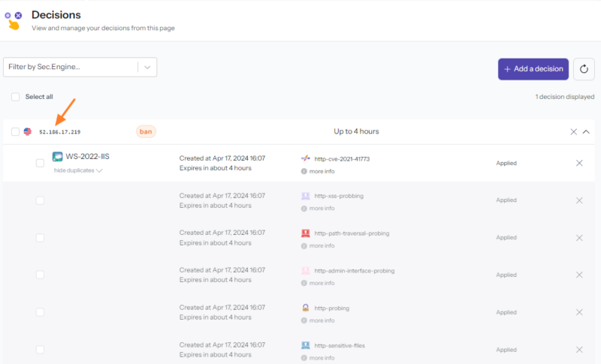
Task: Click the US flag icon
Action: click(x=28, y=131)
